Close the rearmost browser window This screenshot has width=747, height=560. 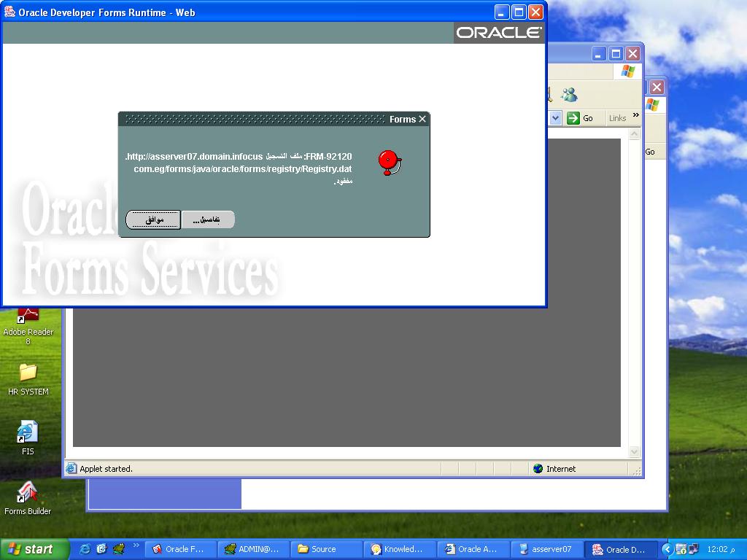(657, 87)
